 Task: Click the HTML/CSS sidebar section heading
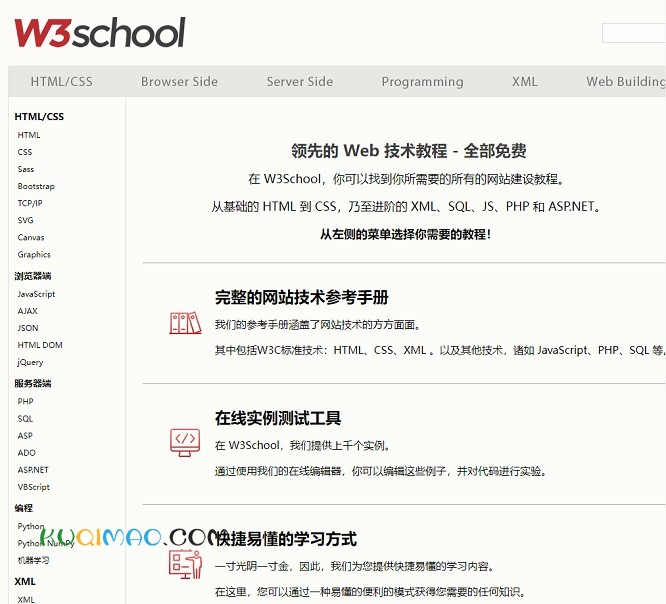click(x=39, y=116)
